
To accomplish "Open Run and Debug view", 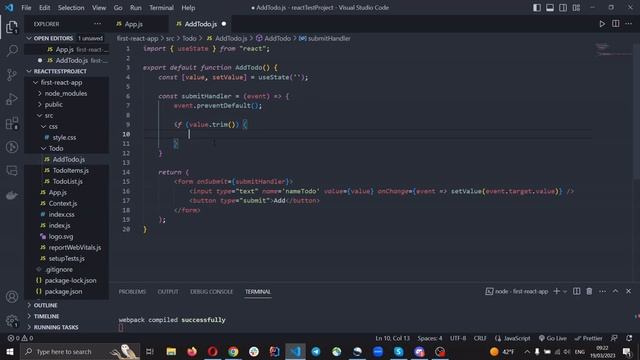I will point(12,99).
